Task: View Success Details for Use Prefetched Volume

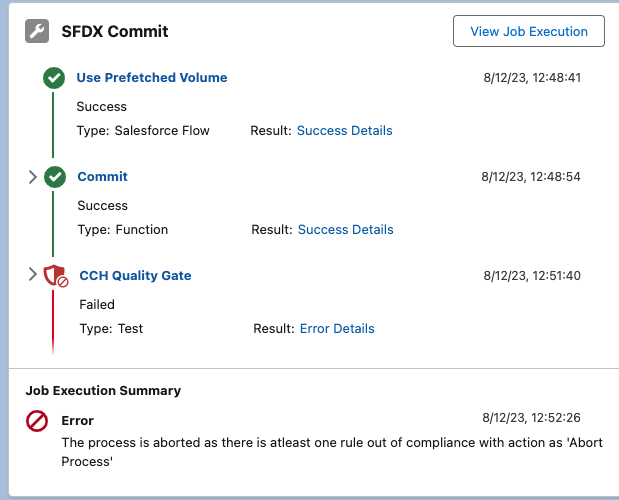Action: pyautogui.click(x=345, y=131)
